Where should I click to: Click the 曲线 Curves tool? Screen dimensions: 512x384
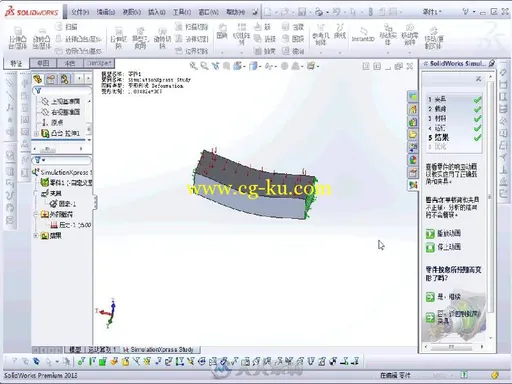(x=340, y=31)
